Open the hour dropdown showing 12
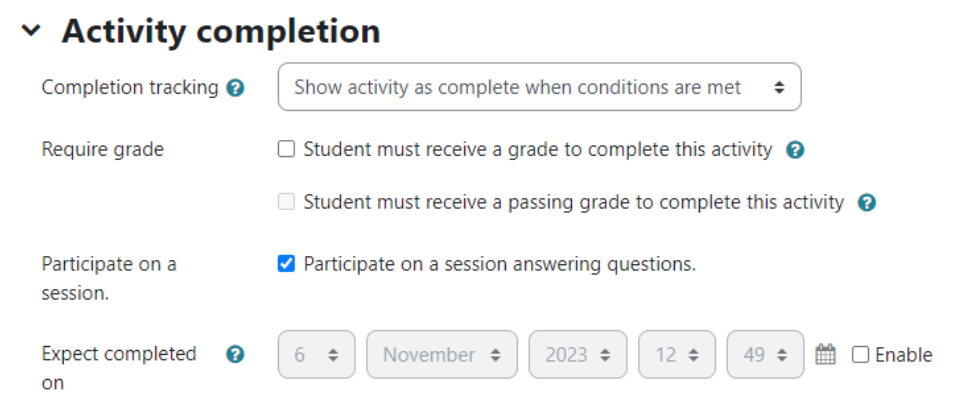 point(677,354)
